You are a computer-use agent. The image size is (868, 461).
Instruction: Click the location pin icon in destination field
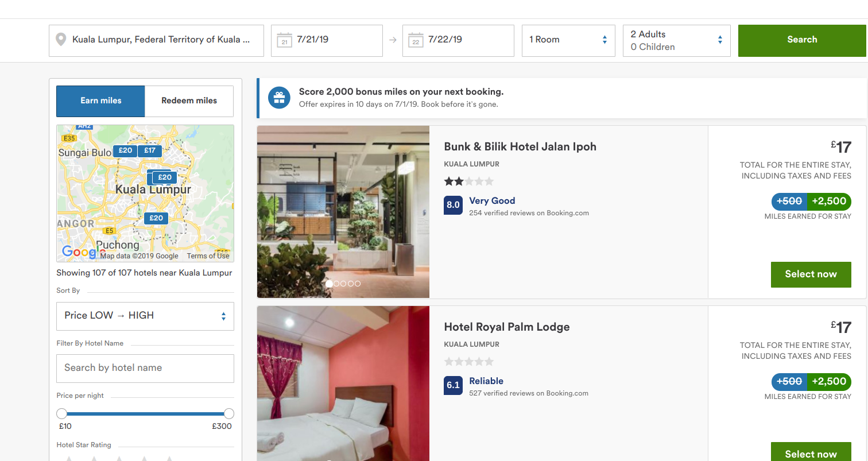pyautogui.click(x=60, y=40)
